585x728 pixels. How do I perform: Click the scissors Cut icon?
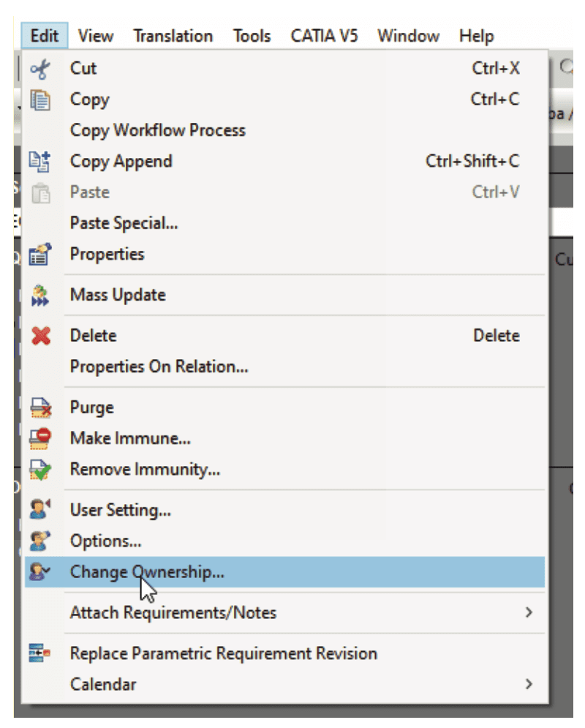(x=40, y=69)
